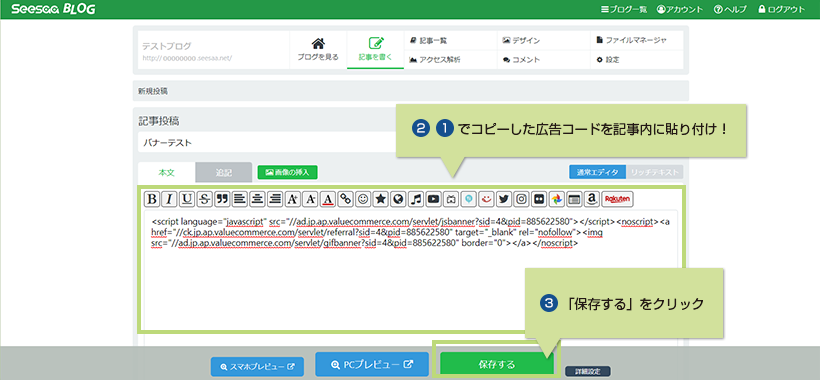Open 記事を書く navigation item
Image resolution: width=820 pixels, height=380 pixels.
[x=375, y=50]
